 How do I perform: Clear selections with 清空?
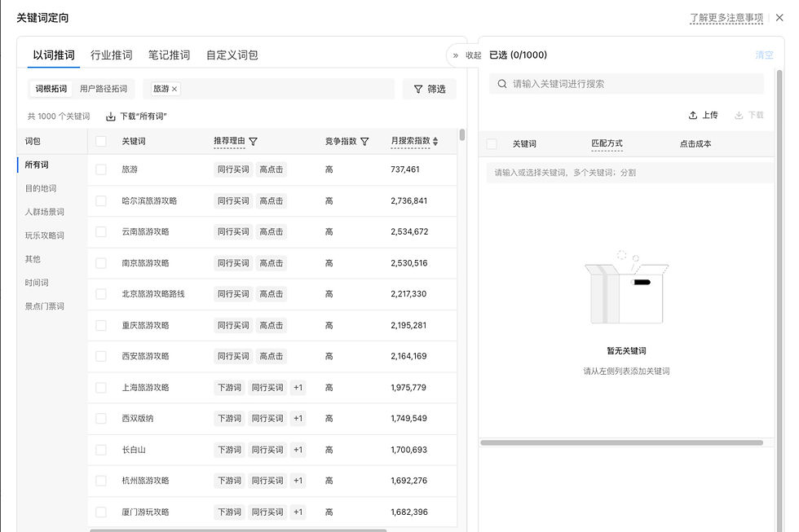click(x=763, y=55)
